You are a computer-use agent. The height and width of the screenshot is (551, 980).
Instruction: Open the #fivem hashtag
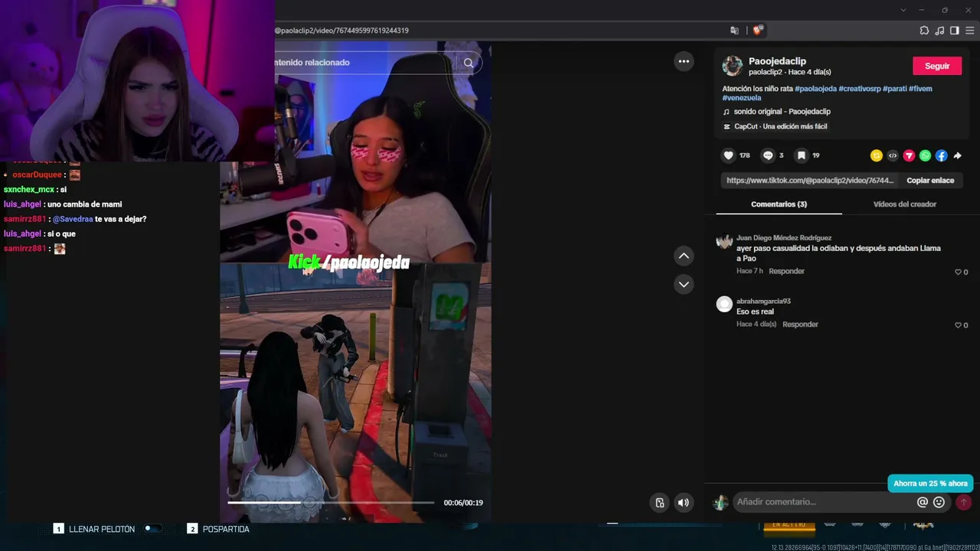(920, 89)
